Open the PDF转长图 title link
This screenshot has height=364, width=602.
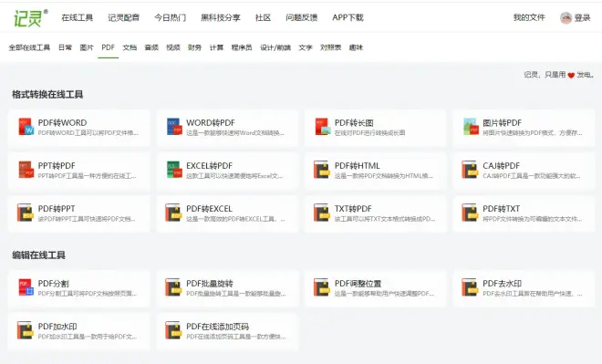(x=354, y=123)
